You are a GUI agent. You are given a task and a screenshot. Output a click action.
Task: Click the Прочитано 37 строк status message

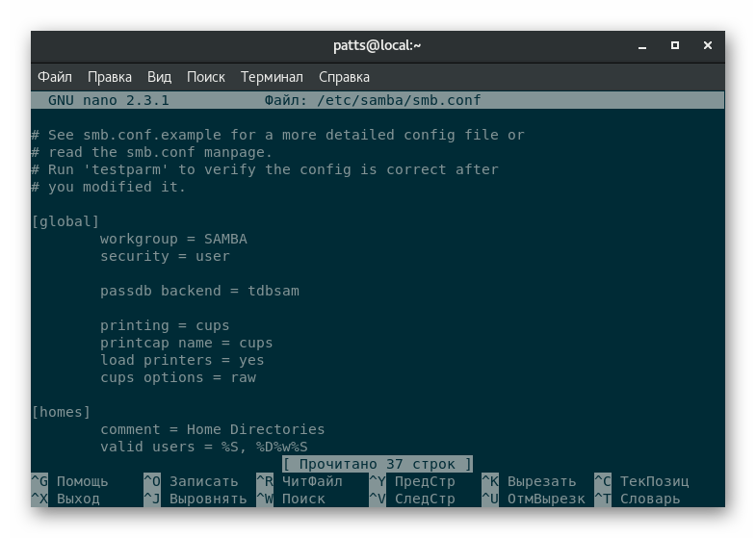[x=377, y=464]
